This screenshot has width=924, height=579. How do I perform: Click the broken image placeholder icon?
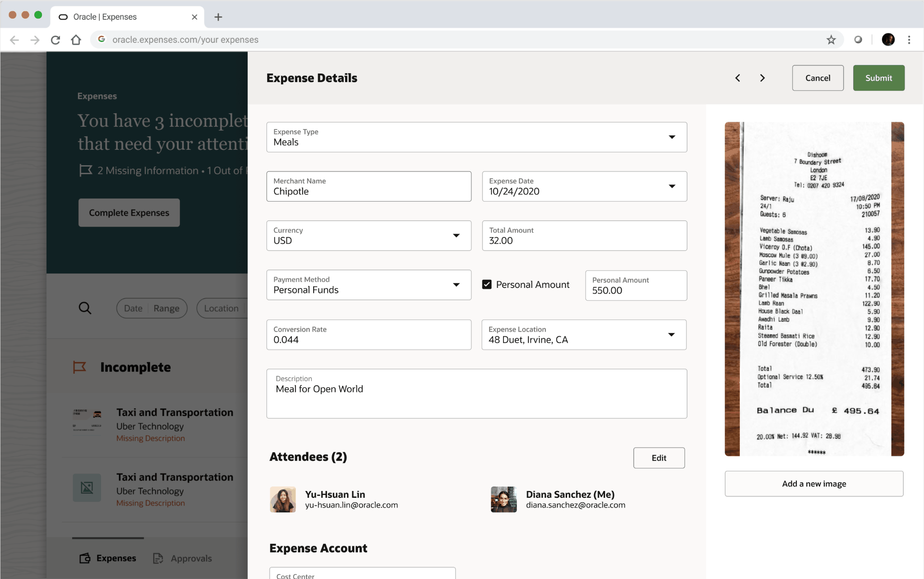tap(87, 487)
